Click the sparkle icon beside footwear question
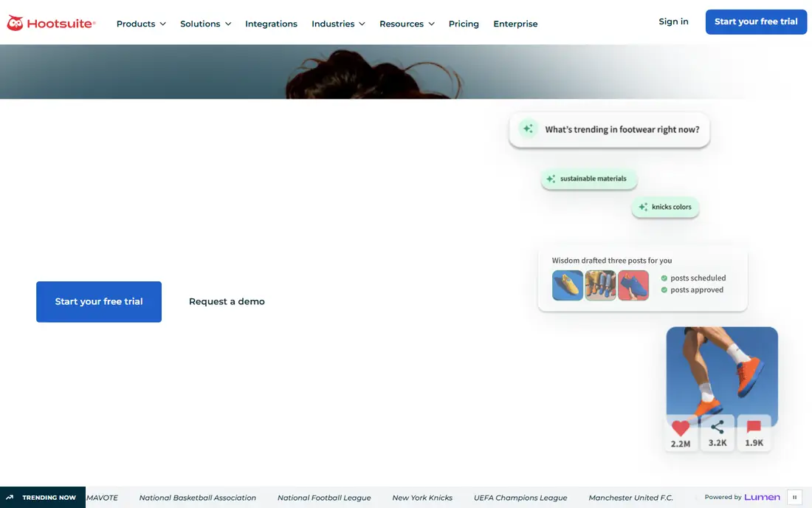812x508 pixels. pyautogui.click(x=528, y=128)
